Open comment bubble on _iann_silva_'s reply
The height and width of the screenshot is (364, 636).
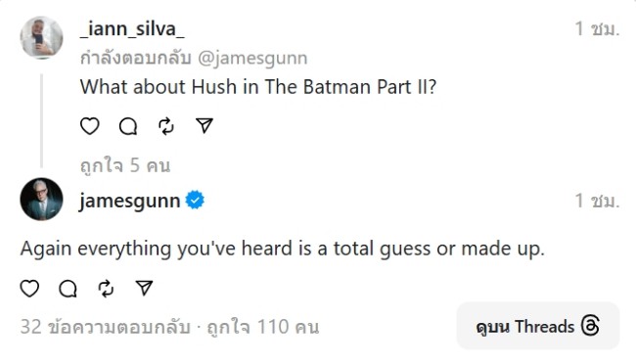(128, 126)
